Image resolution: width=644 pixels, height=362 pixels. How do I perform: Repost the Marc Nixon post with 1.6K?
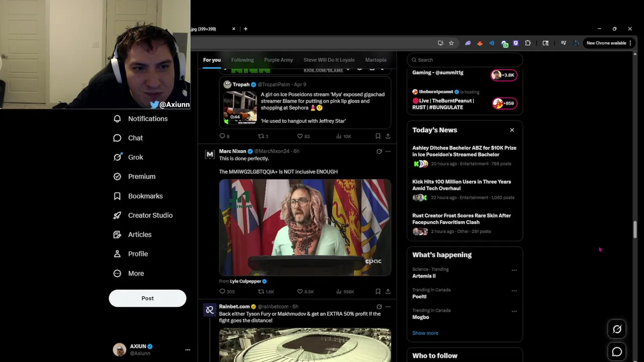(x=266, y=292)
